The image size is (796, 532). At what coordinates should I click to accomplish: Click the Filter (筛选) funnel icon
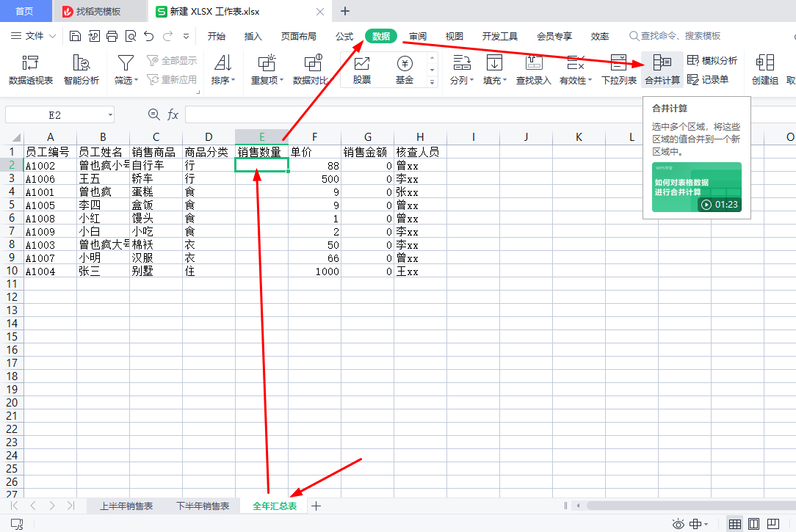pos(126,63)
